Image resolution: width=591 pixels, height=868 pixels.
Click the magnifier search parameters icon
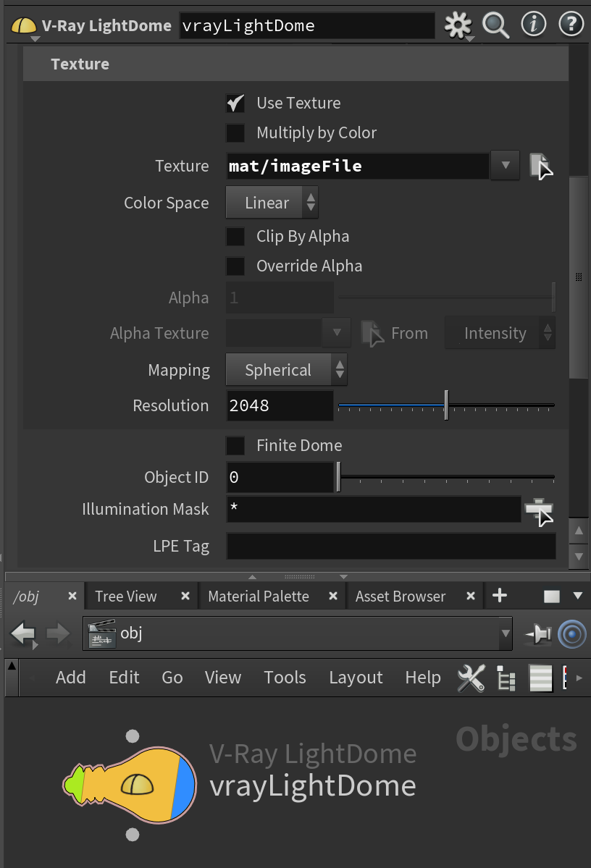point(495,25)
